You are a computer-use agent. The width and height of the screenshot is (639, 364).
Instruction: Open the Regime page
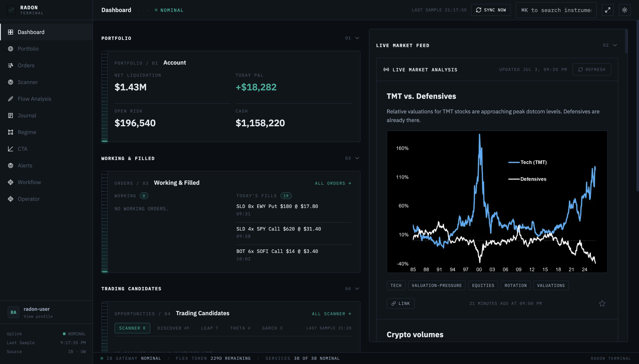coord(46,132)
